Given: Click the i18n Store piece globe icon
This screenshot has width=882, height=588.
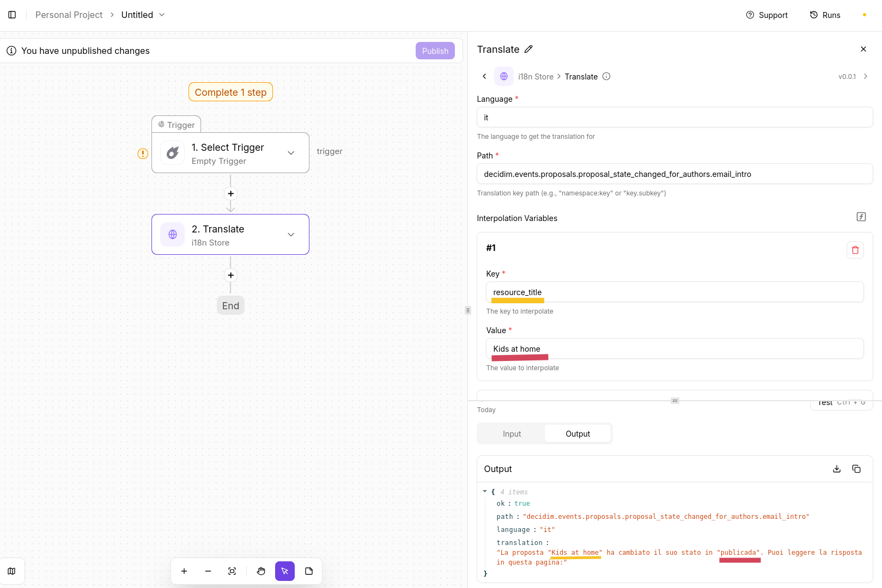Looking at the screenshot, I should tap(504, 76).
